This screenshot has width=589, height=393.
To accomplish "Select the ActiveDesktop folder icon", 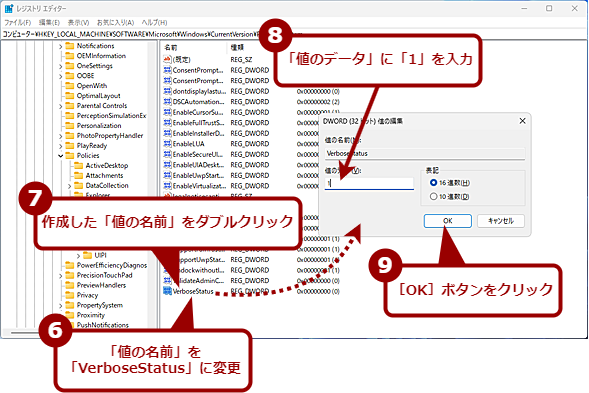I will [x=79, y=166].
